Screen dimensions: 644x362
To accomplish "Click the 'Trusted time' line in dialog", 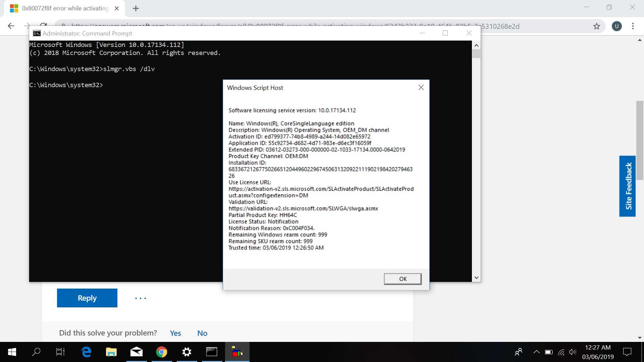I will pos(276,248).
